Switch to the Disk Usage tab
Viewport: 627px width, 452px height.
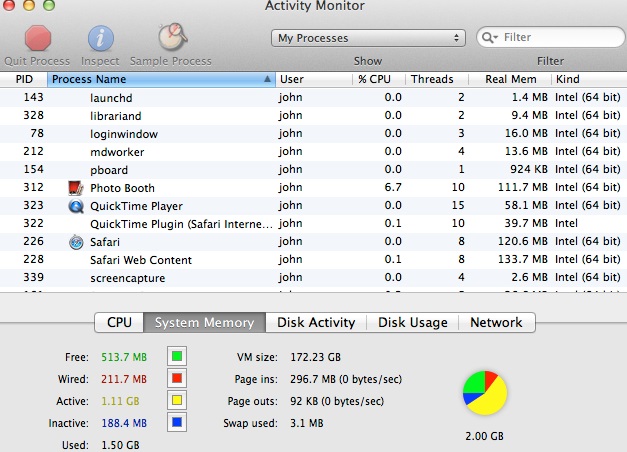click(413, 322)
